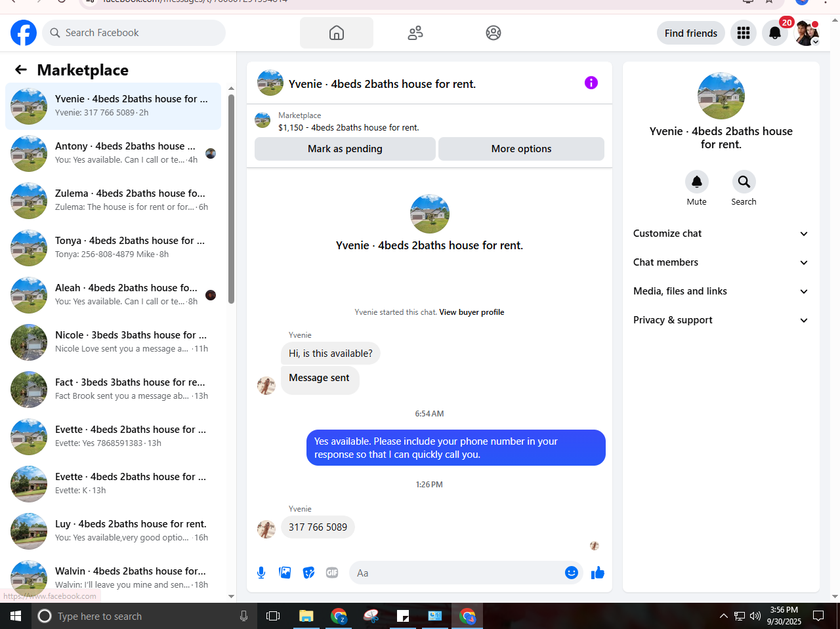The image size is (840, 629).
Task: Open Evette conversation saying K
Action: coord(113,484)
